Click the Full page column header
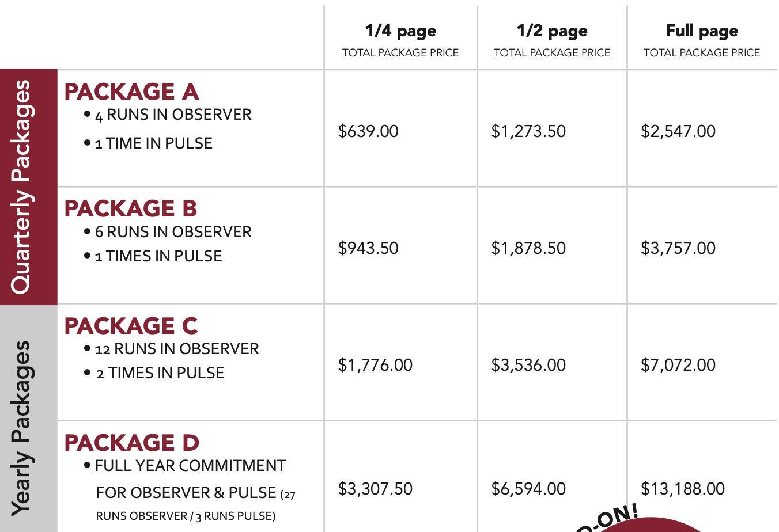779x532 pixels. 702,31
